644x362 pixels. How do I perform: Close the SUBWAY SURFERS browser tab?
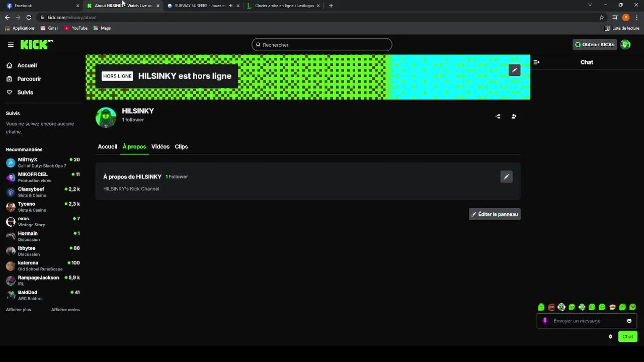pyautogui.click(x=238, y=6)
